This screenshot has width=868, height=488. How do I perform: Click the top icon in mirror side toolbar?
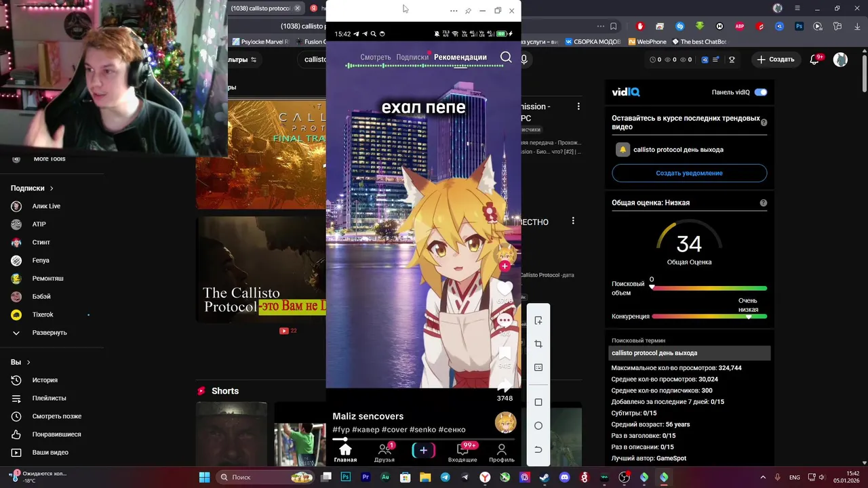(538, 321)
